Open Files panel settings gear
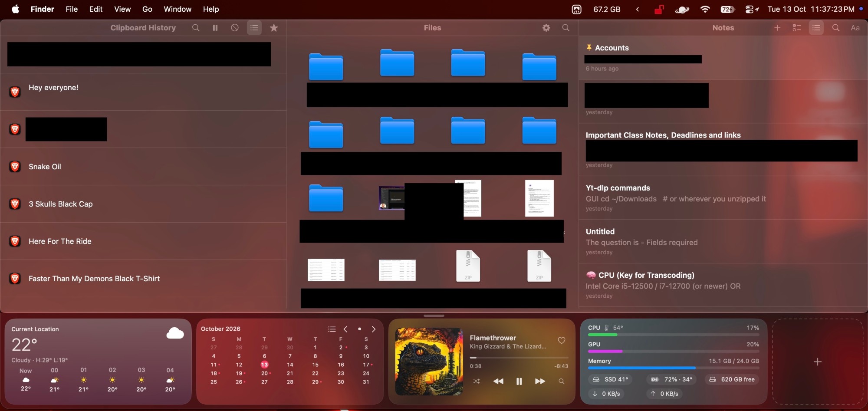Image resolution: width=868 pixels, height=411 pixels. coord(546,28)
